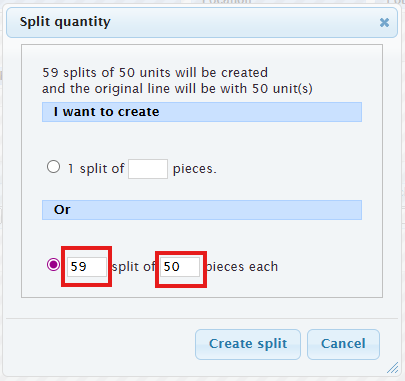This screenshot has width=405, height=381.
Task: Click the 'Split quantity' title bar
Action: click(202, 22)
